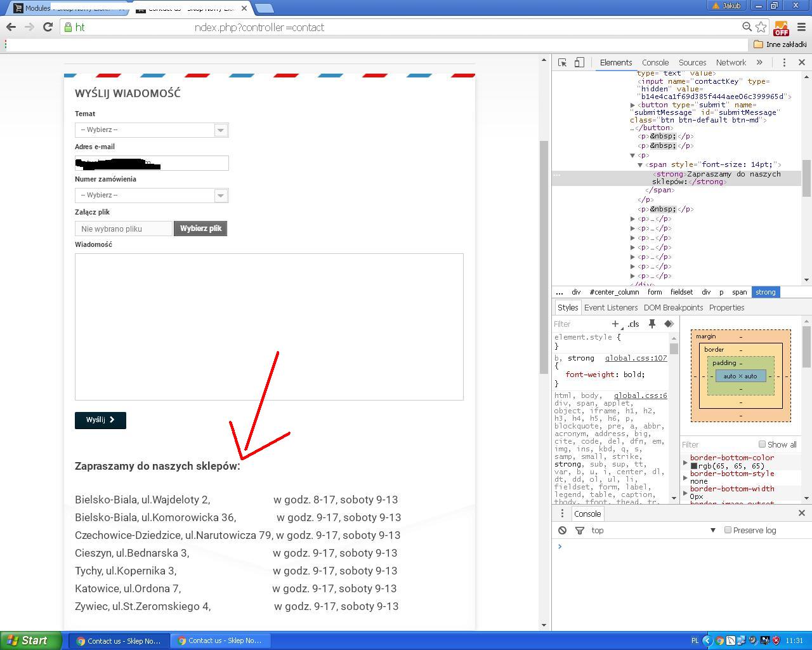Close the console drawer with X

coord(801,513)
